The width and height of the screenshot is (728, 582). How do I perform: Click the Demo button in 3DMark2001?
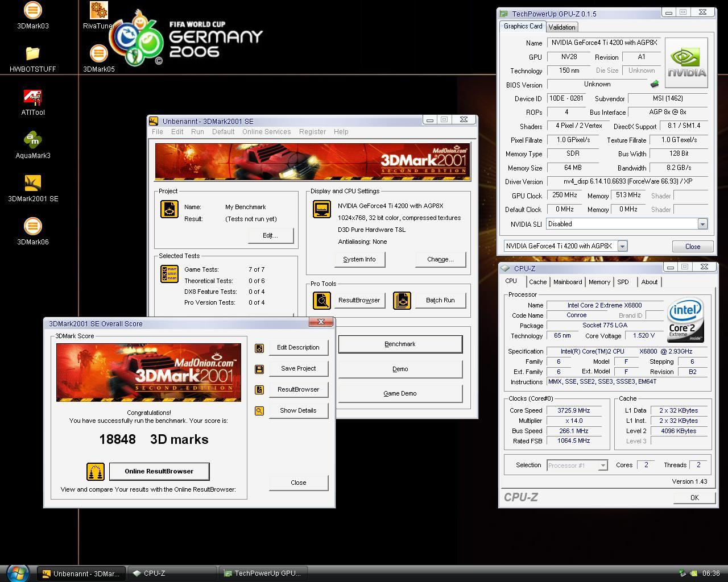[x=400, y=369]
